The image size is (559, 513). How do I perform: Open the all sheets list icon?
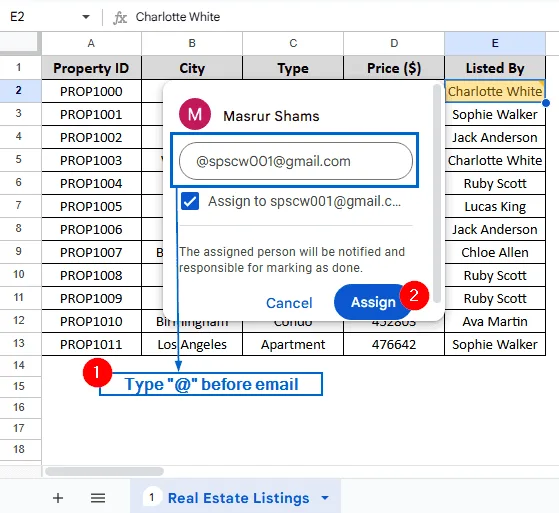[98, 498]
